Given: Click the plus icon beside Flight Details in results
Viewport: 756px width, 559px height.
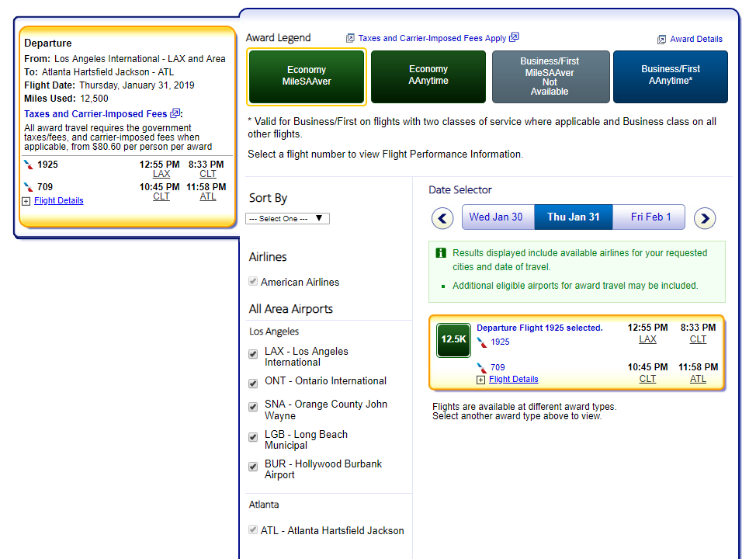Looking at the screenshot, I should (x=481, y=380).
